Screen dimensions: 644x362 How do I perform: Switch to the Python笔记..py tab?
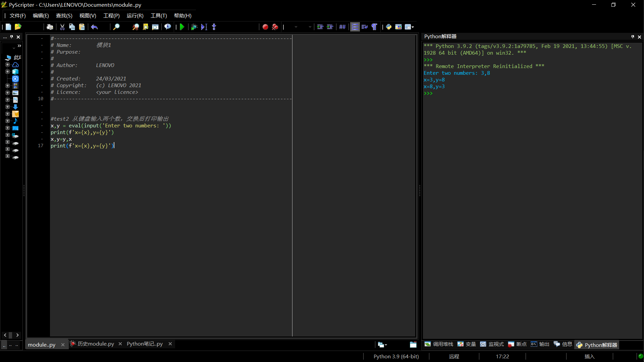145,344
